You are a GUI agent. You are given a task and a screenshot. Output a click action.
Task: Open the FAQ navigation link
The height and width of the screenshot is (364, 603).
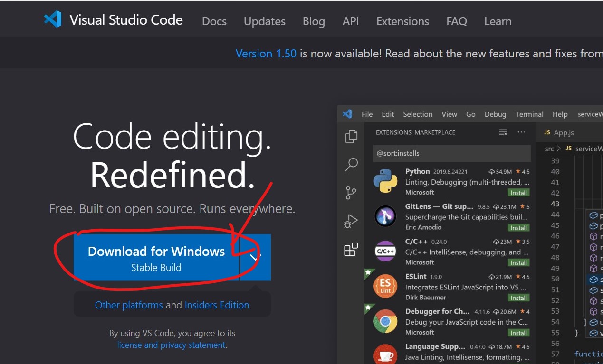457,21
